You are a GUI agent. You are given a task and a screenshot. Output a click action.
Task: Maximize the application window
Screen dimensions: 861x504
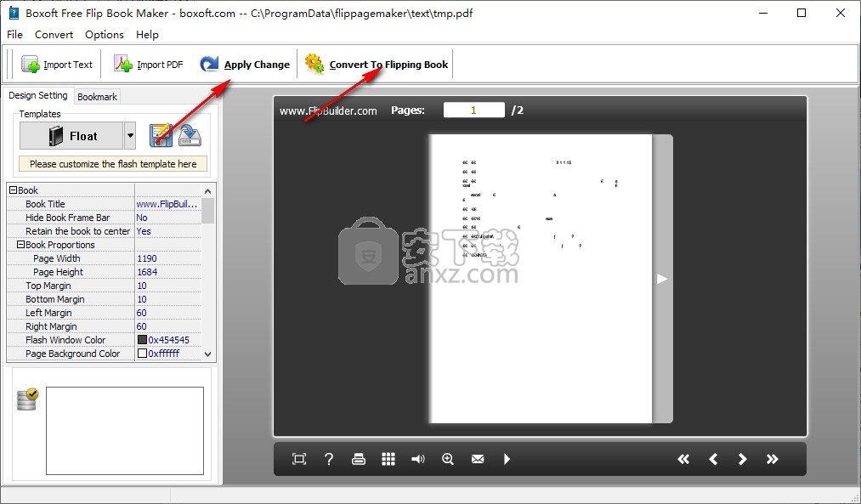point(802,14)
